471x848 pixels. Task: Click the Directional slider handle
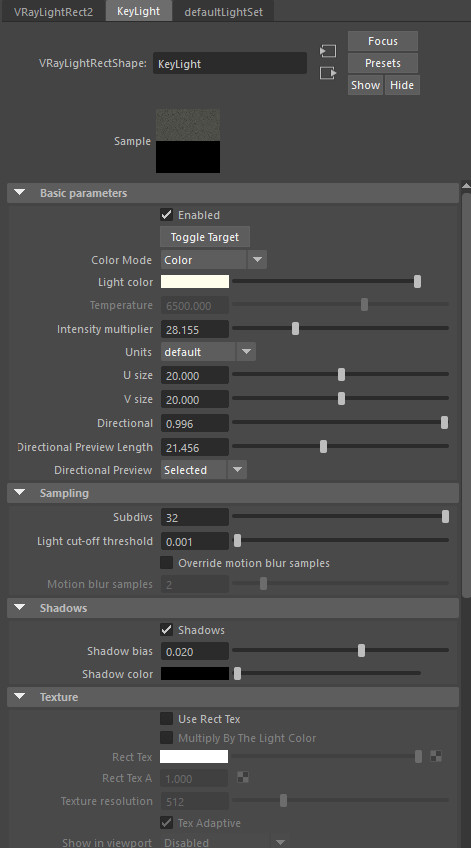(x=445, y=423)
